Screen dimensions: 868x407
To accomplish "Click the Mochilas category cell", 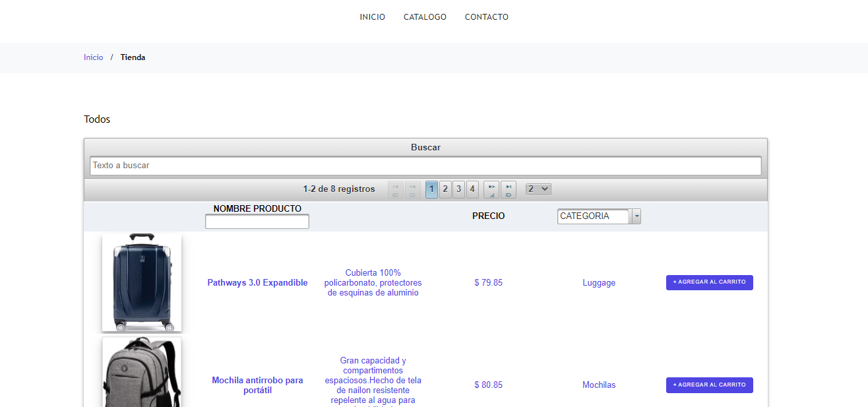I will [x=599, y=385].
